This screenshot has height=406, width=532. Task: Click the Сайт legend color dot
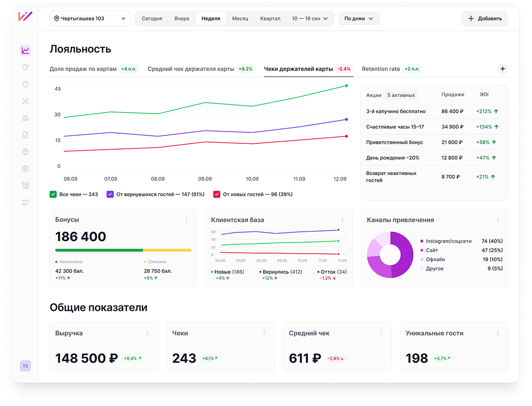(x=421, y=251)
